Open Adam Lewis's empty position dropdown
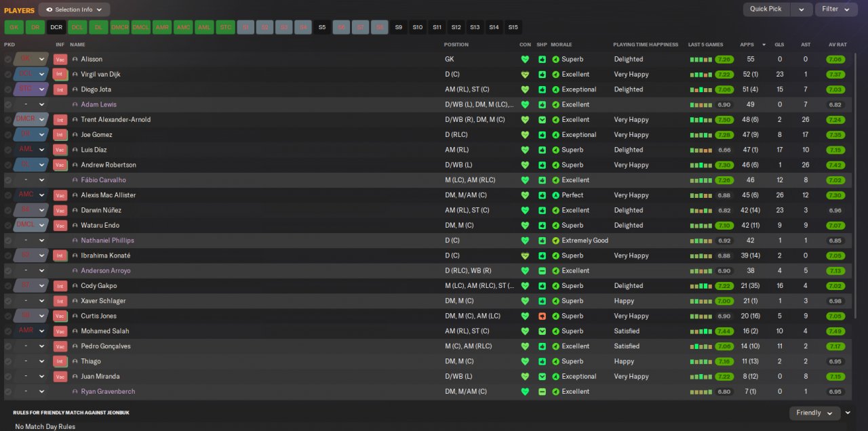 32,105
